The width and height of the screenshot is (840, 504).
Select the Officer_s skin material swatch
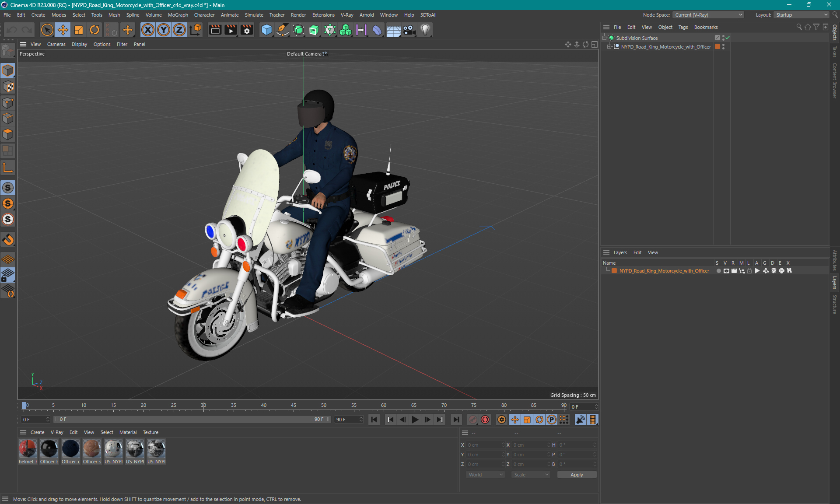click(92, 449)
